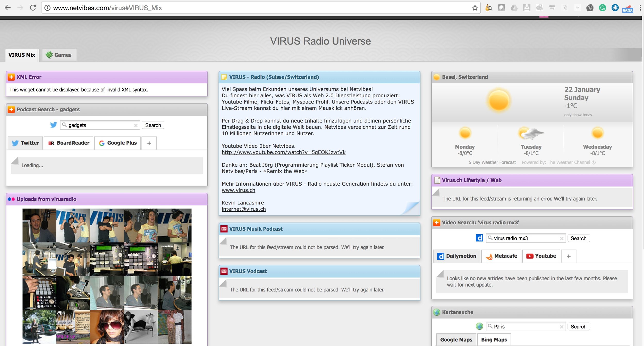Clear the Paris search field with the x
The width and height of the screenshot is (644, 346).
point(562,327)
